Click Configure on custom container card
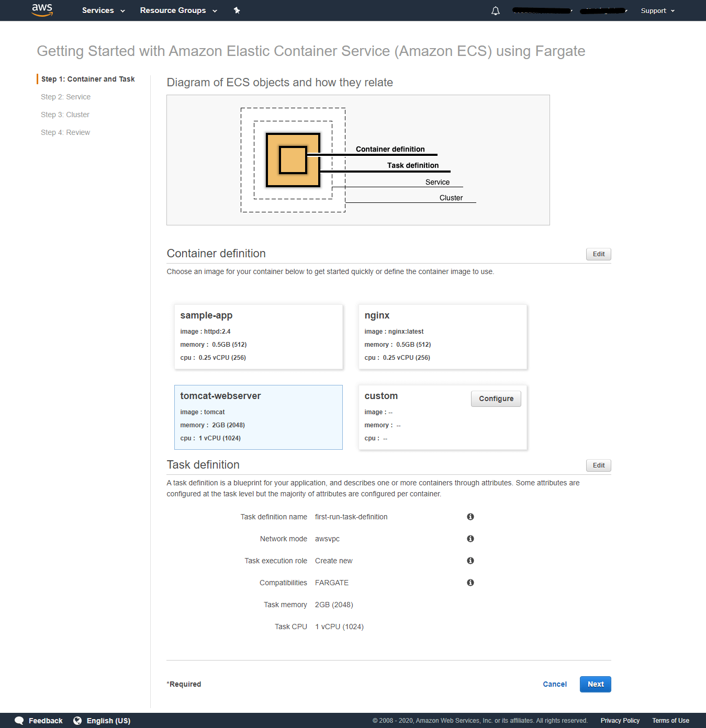 point(496,399)
